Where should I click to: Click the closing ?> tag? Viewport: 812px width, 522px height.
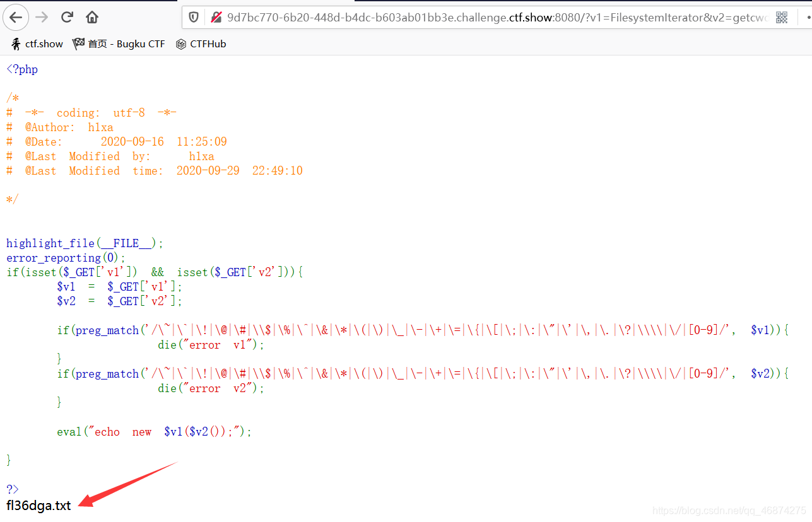coord(13,489)
